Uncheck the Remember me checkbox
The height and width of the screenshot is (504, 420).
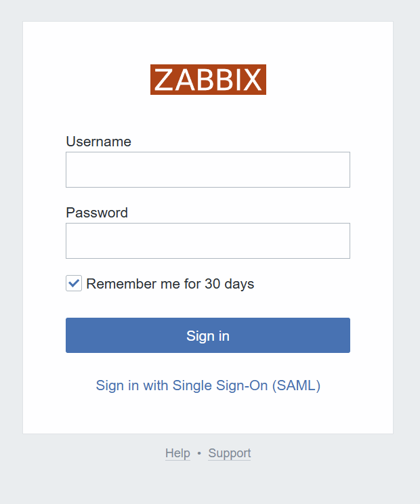(74, 284)
